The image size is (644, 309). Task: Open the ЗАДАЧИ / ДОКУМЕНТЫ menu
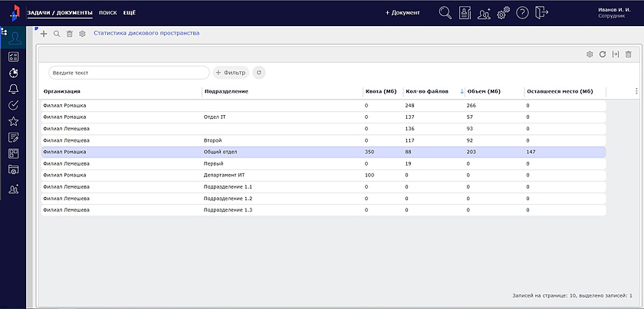pos(60,14)
